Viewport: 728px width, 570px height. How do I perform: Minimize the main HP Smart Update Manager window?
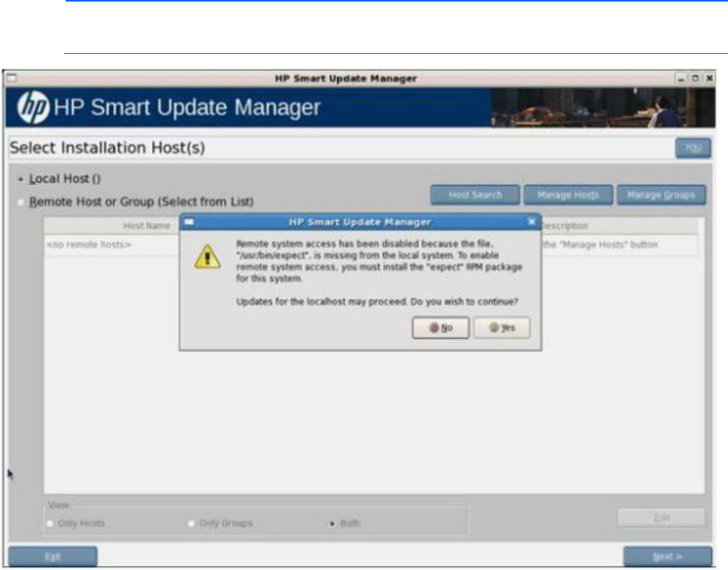(x=681, y=78)
